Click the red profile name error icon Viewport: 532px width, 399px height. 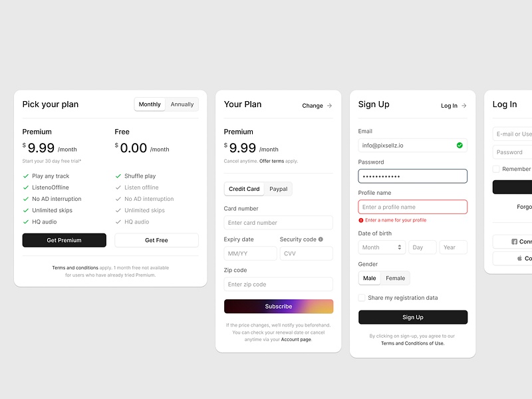[x=361, y=220]
